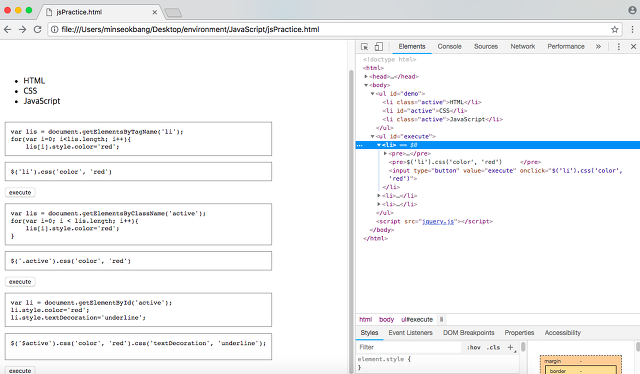Bookmark this page with the star icon
The width and height of the screenshot is (640, 374).
[615, 29]
